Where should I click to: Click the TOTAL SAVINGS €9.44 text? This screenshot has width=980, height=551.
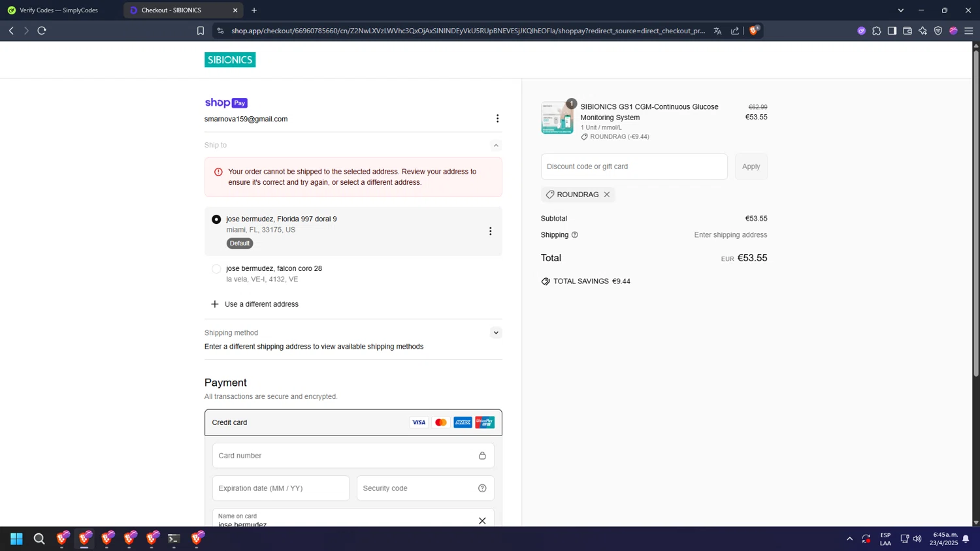(592, 281)
